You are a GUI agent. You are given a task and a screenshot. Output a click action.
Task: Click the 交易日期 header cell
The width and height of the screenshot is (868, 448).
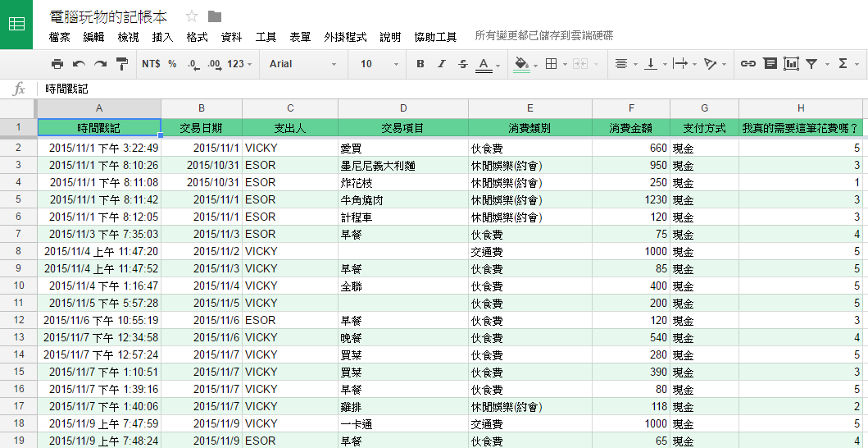point(202,128)
